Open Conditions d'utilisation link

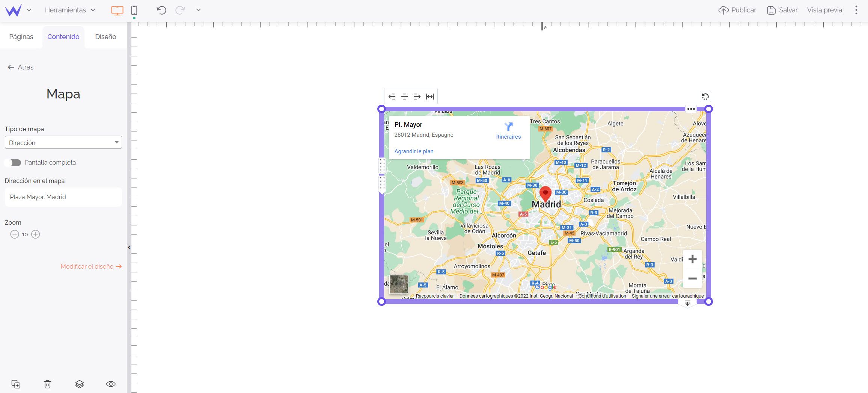[x=602, y=296]
